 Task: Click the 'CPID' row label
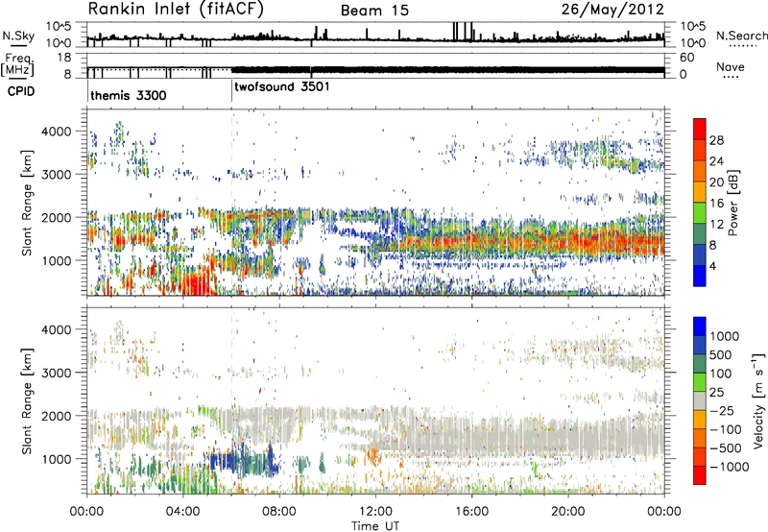[x=21, y=91]
